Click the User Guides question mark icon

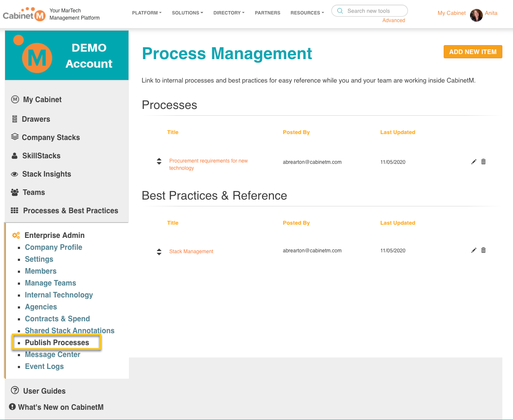point(15,390)
